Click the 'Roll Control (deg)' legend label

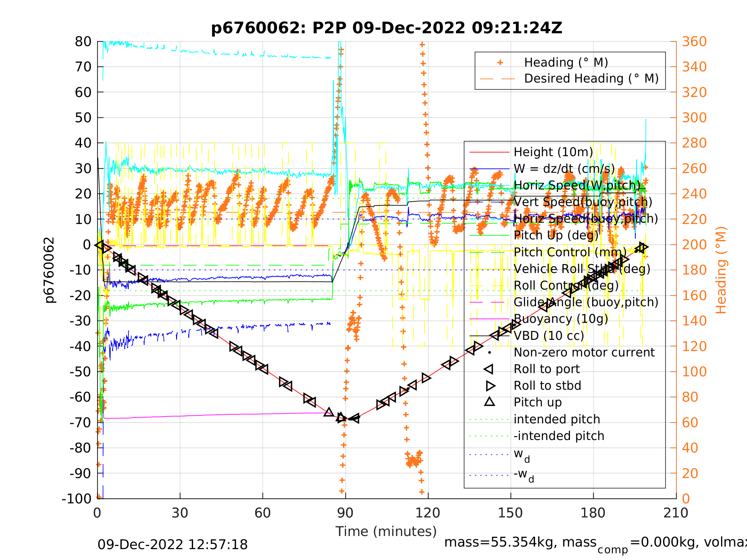click(566, 285)
